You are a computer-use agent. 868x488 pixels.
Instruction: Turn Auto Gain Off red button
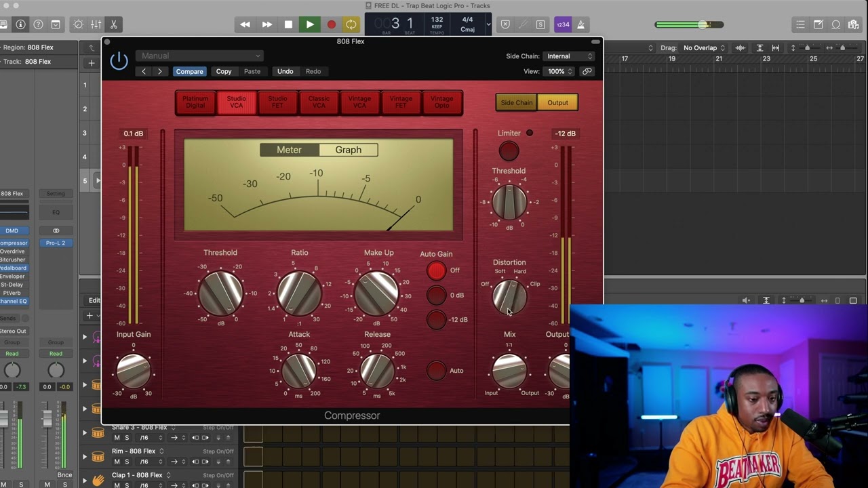pos(437,270)
